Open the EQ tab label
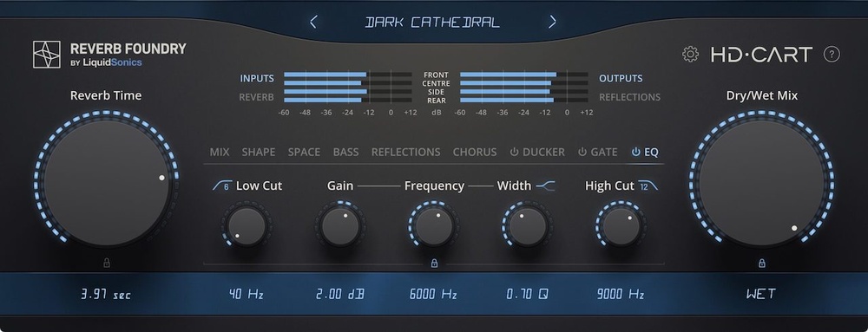This screenshot has height=332, width=868. click(652, 152)
